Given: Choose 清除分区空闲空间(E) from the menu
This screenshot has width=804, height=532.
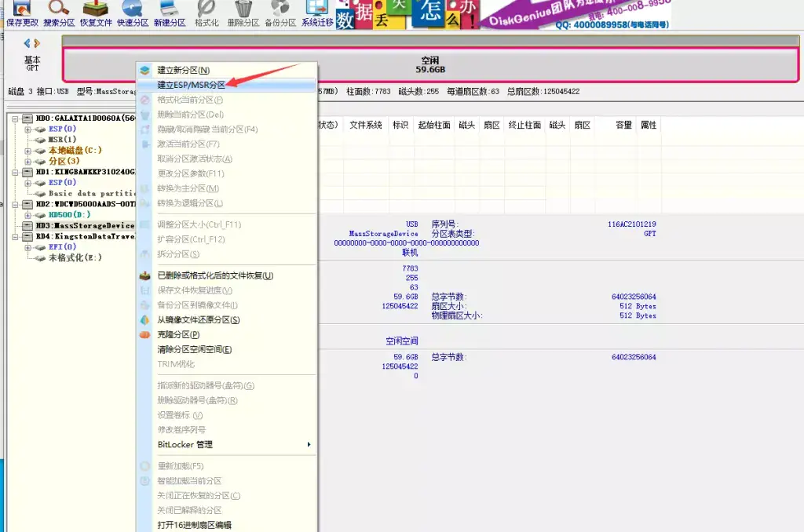Looking at the screenshot, I should (227, 349).
